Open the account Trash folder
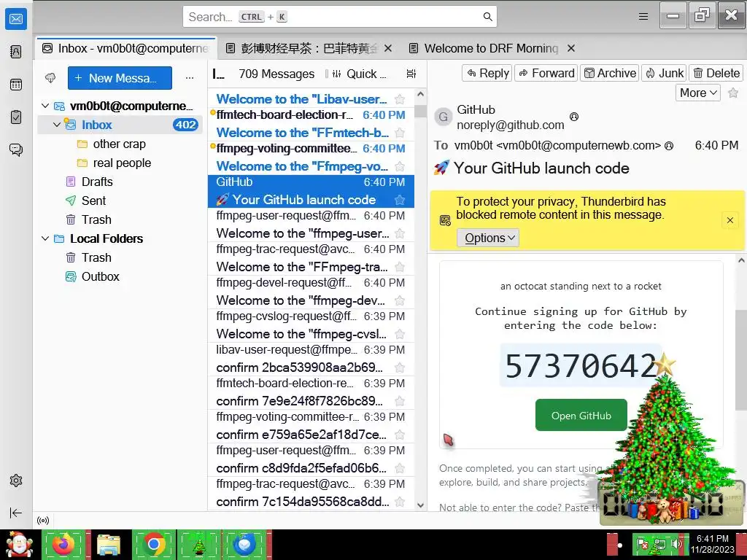Viewport: 747px width, 560px height. (x=120, y=219)
